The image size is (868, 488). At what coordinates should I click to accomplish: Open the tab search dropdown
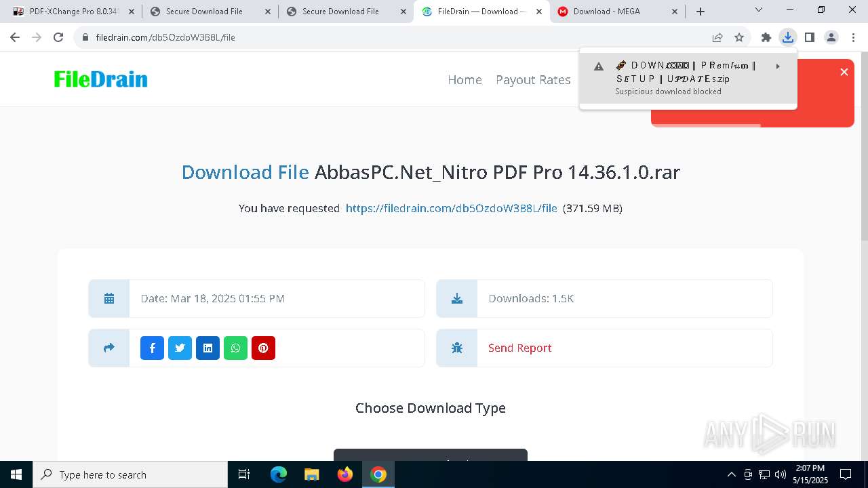(759, 10)
